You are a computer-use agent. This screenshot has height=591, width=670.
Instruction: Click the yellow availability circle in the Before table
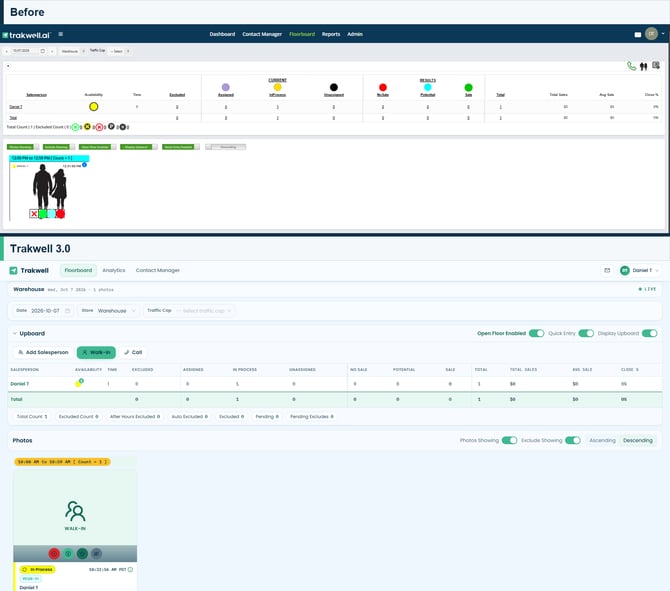coord(94,107)
